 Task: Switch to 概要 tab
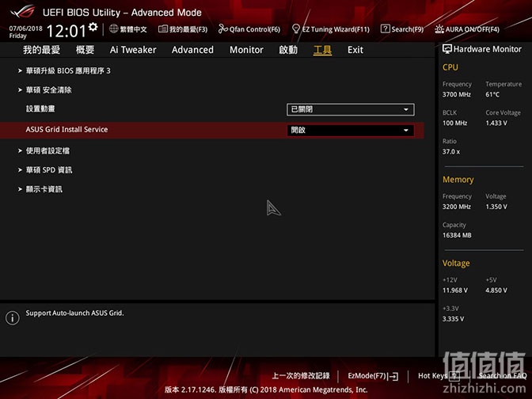85,50
